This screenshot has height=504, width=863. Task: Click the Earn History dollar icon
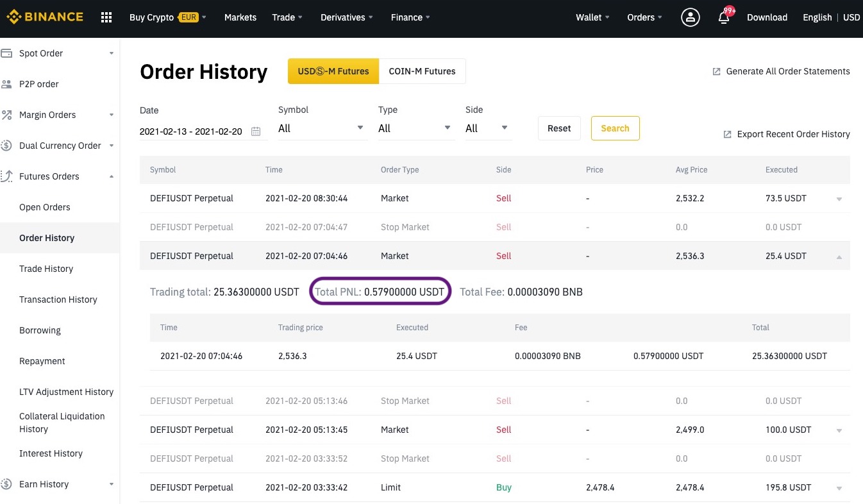click(6, 484)
